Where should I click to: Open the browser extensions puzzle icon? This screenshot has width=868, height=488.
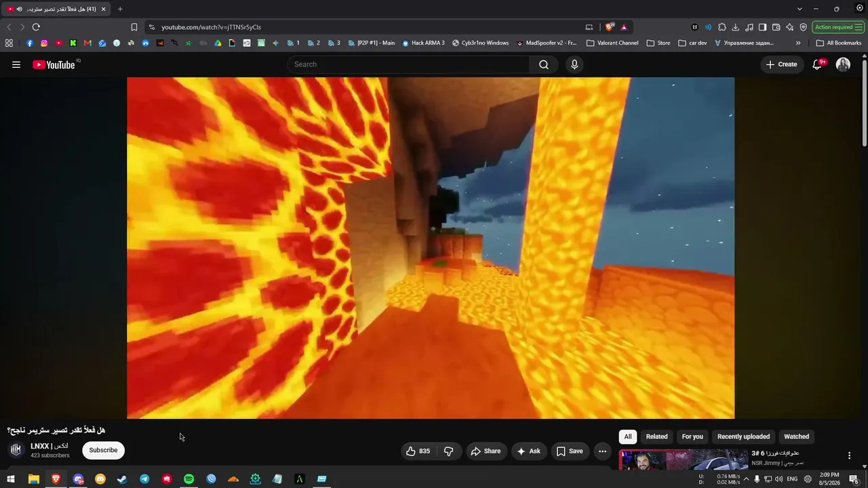[x=722, y=27]
